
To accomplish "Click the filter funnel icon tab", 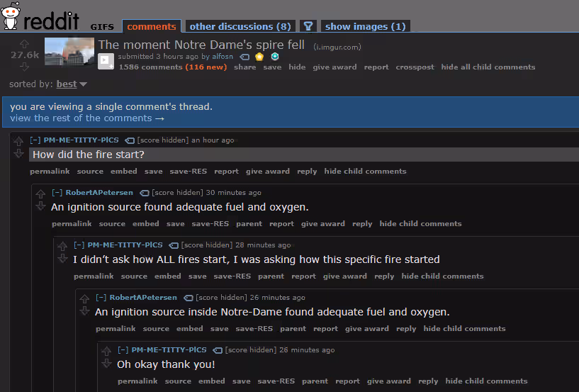I will 308,26.
